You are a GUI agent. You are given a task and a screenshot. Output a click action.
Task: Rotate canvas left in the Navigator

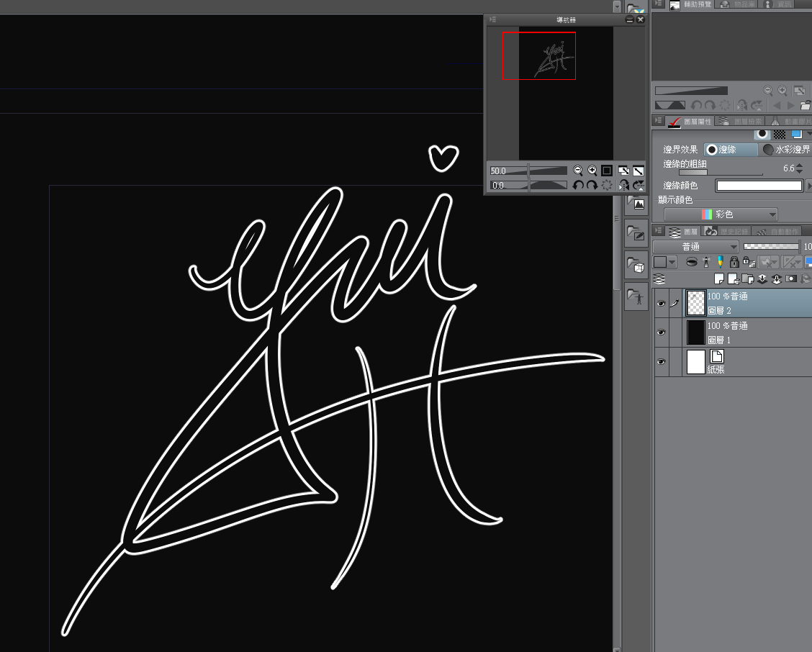click(x=577, y=185)
